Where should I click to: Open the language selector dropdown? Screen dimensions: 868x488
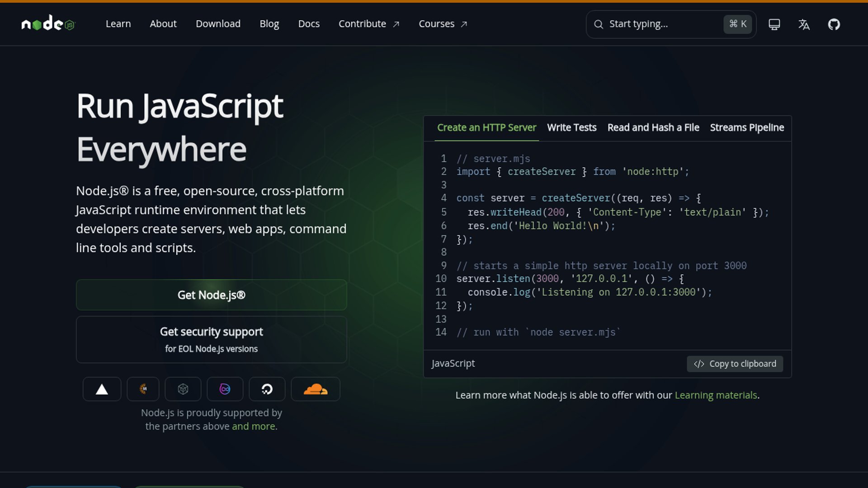click(x=804, y=24)
